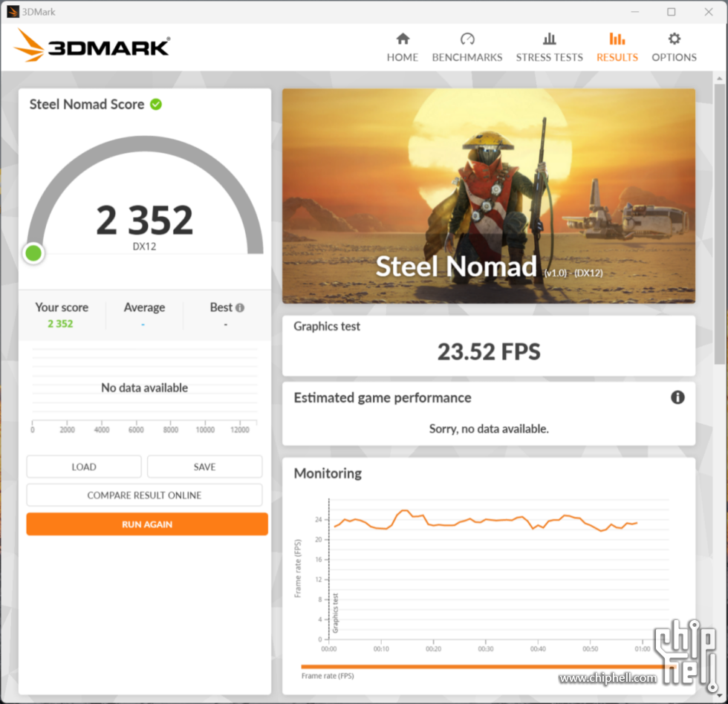Close the 3DMark window
Viewport: 728px width, 704px height.
pos(709,12)
